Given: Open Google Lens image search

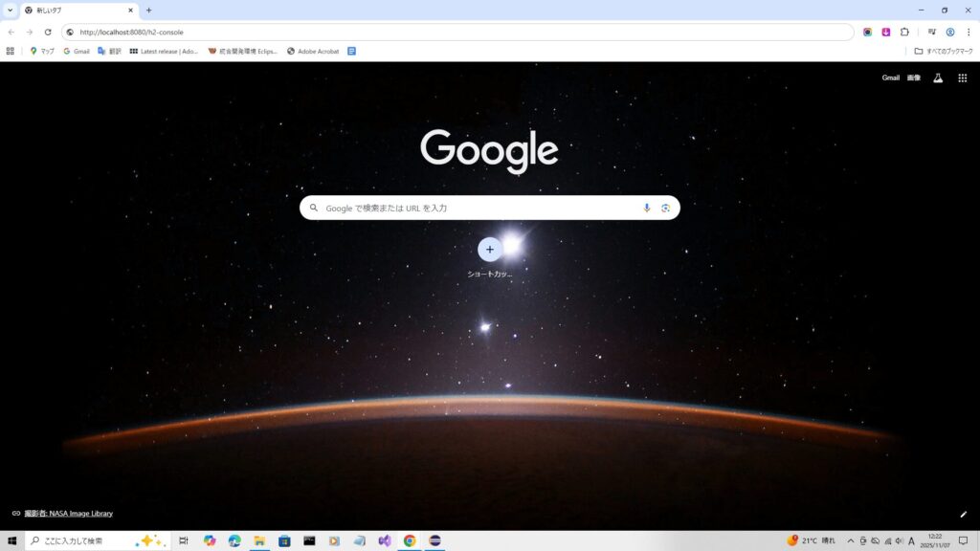Looking at the screenshot, I should pyautogui.click(x=665, y=208).
